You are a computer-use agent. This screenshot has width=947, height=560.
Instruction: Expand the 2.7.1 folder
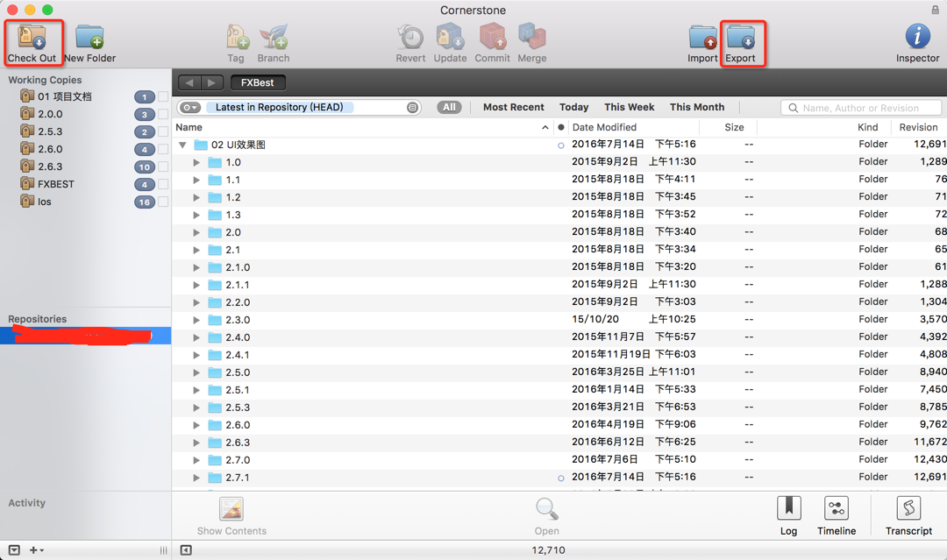pyautogui.click(x=196, y=478)
